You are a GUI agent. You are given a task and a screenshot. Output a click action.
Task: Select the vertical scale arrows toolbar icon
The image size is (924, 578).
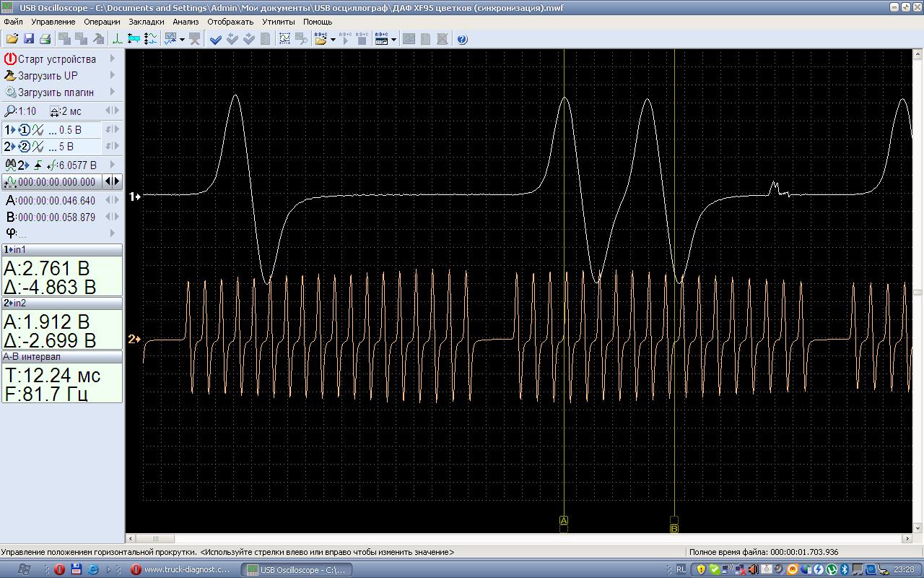click(x=150, y=39)
